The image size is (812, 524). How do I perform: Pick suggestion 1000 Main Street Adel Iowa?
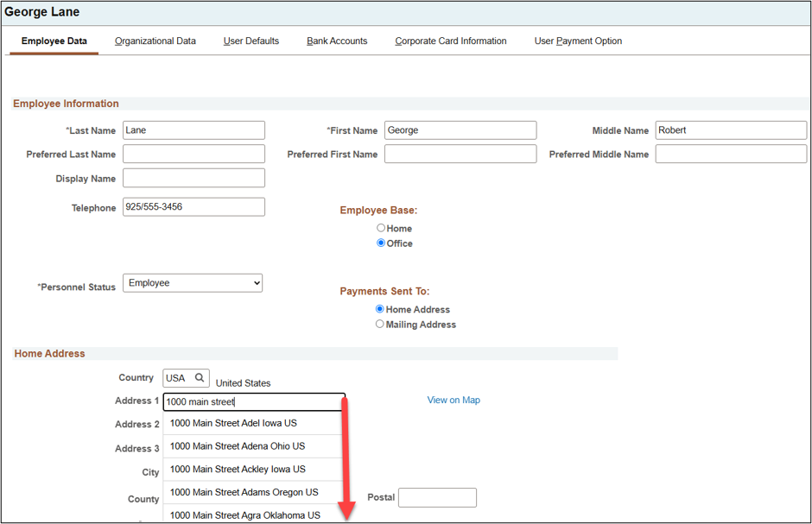coord(253,423)
